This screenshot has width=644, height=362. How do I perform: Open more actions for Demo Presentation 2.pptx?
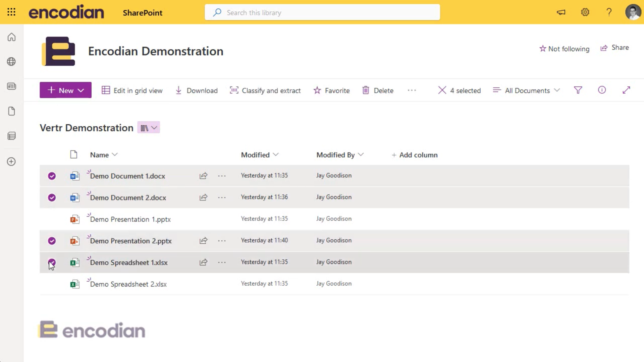pyautogui.click(x=222, y=241)
